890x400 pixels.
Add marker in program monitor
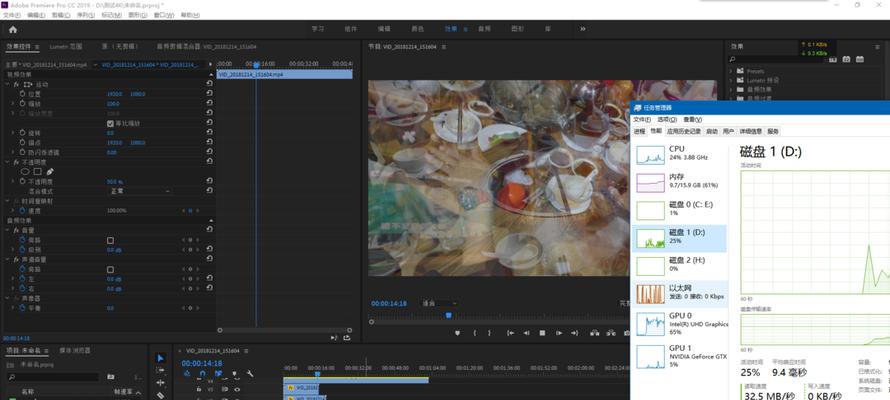point(457,333)
